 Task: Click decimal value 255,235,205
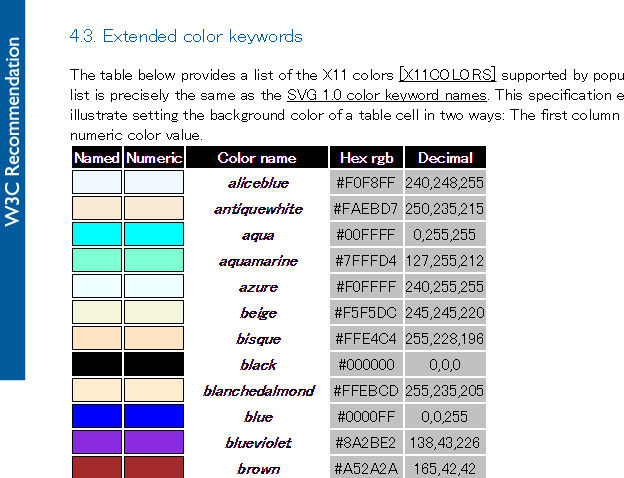445,391
